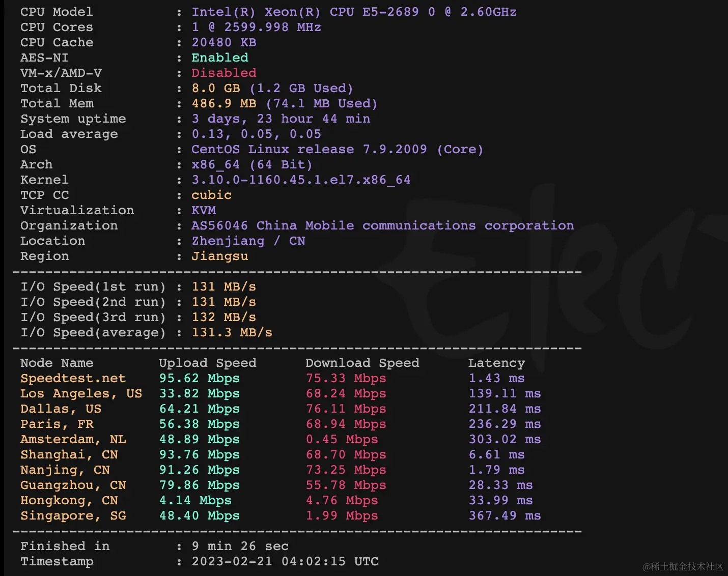
Task: Click the 2nd run I/O speed 131 MB/s
Action: pos(223,302)
